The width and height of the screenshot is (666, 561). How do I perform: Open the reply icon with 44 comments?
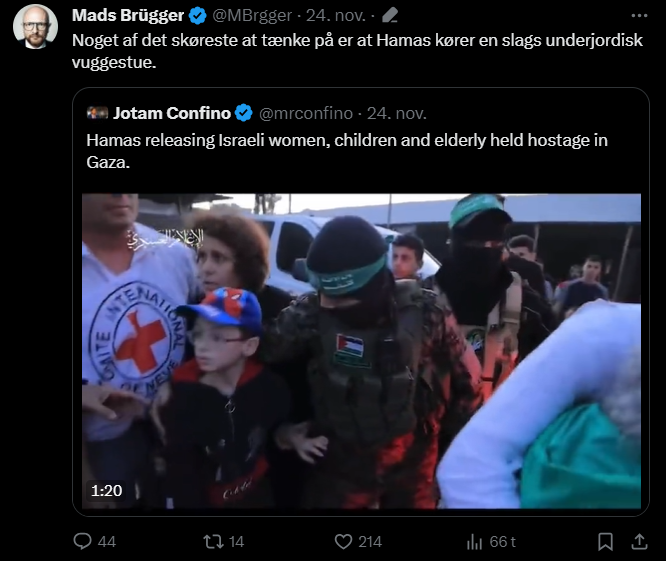coord(82,541)
